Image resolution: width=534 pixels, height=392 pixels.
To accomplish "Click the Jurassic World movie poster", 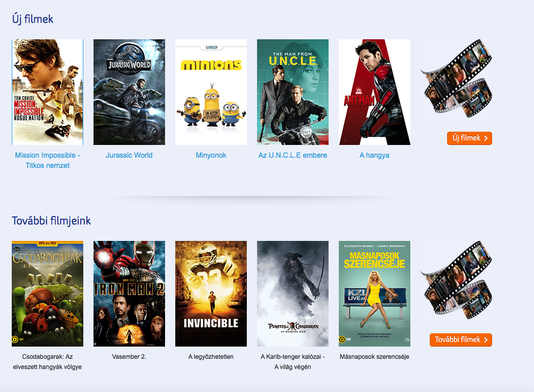I will coord(129,92).
